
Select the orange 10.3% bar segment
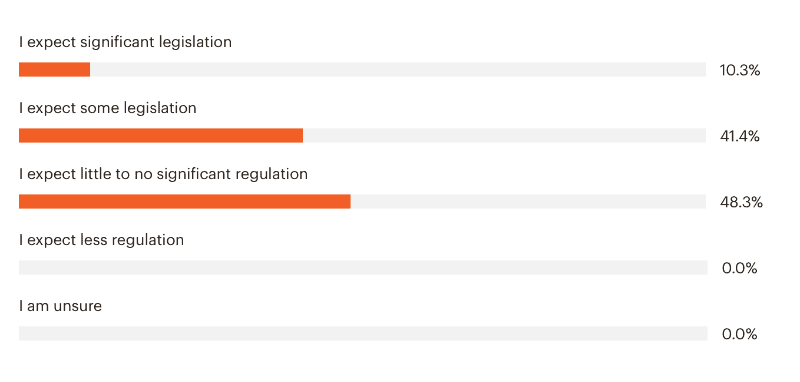(x=55, y=69)
